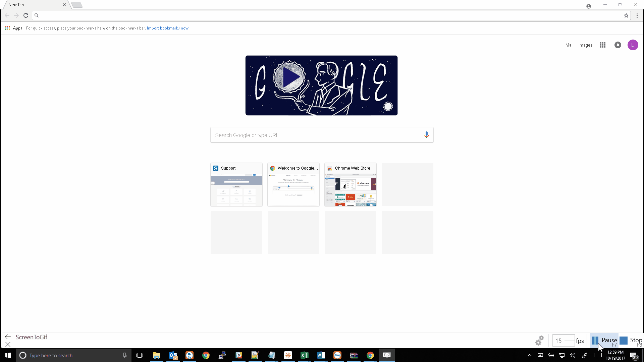Open Word from the taskbar
Image resolution: width=644 pixels, height=362 pixels.
point(321,355)
